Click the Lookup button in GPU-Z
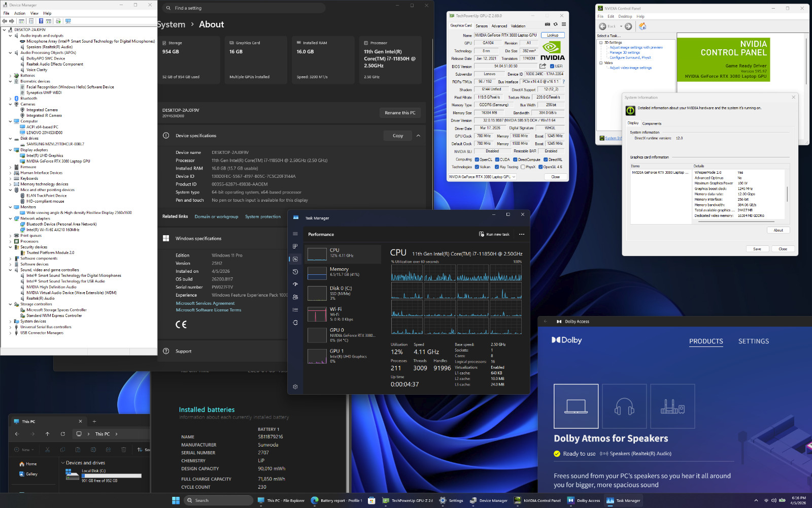Screen dimensions: 812x508 (553, 35)
